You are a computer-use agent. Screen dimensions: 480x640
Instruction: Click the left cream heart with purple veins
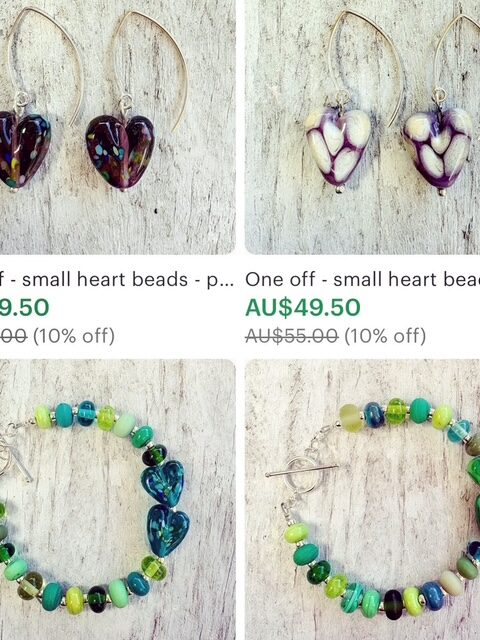click(x=338, y=149)
